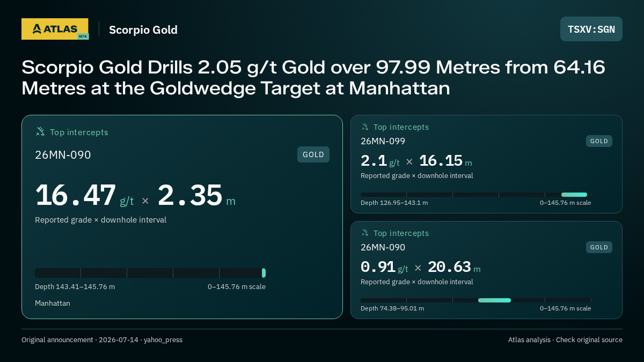Click the drill icon in the 0.91 g/t card
Screen dimensions: 644x362
[365, 233]
